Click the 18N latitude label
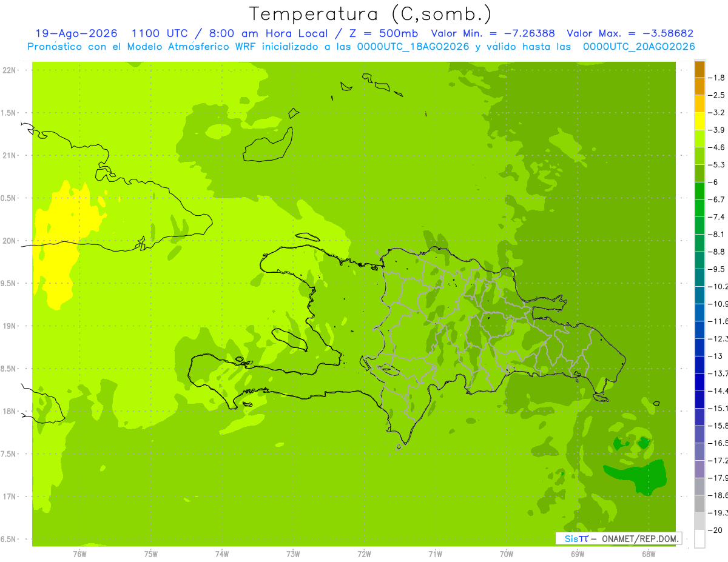 click(10, 411)
